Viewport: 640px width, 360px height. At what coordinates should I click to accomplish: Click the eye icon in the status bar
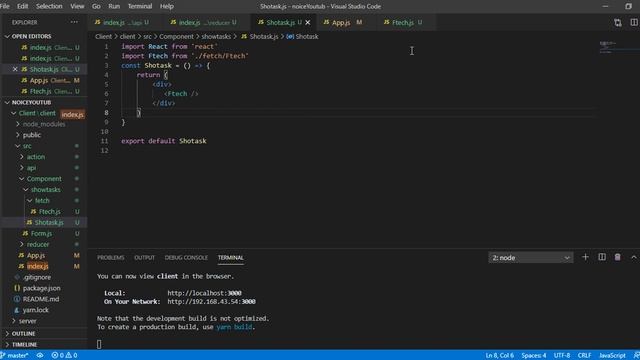coord(40,356)
